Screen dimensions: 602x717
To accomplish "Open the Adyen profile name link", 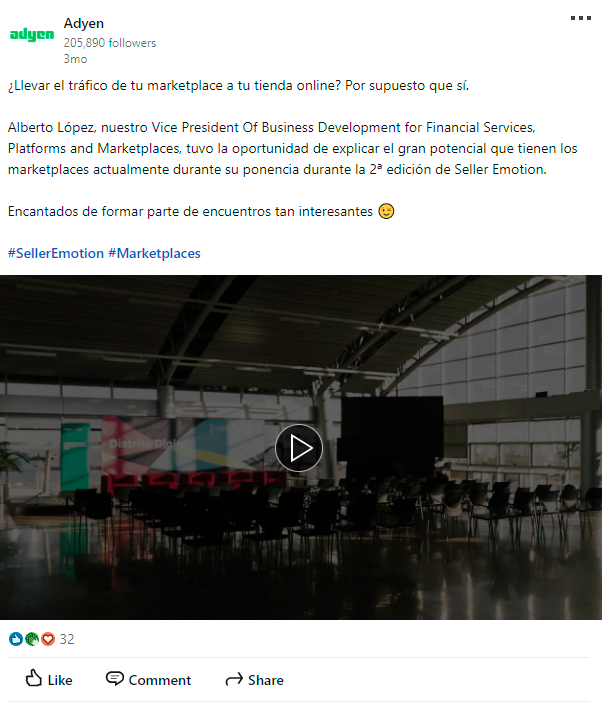I will [84, 23].
